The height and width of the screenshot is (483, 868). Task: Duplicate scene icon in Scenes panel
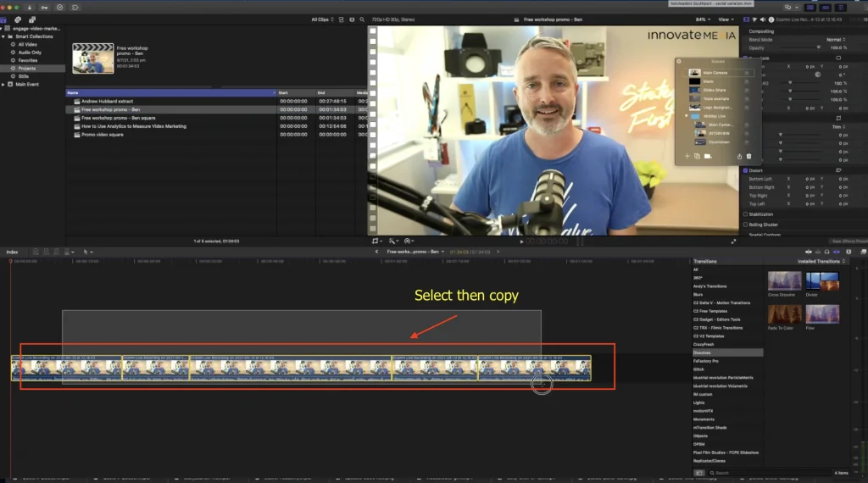[x=697, y=156]
